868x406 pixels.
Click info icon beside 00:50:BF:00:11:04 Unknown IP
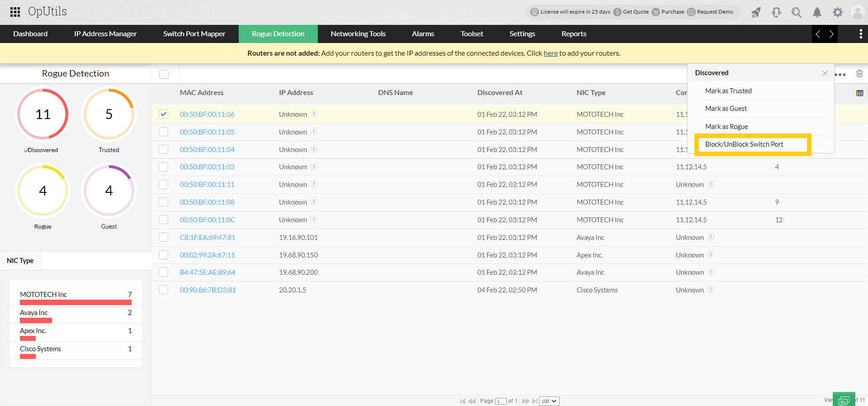(314, 149)
